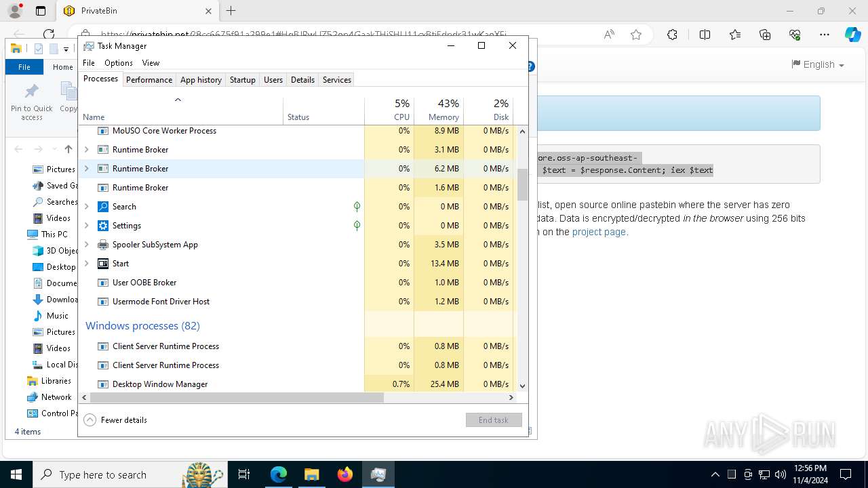Image resolution: width=868 pixels, height=488 pixels.
Task: Open the Task Manager Options menu
Action: 119,63
